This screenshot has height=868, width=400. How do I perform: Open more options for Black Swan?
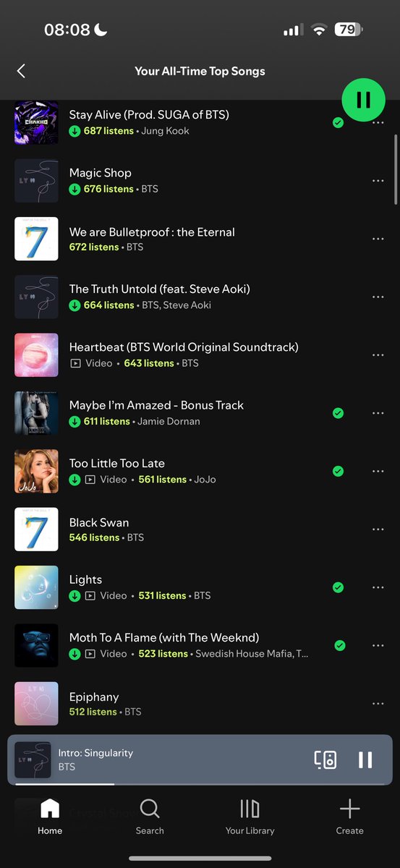[x=378, y=529]
